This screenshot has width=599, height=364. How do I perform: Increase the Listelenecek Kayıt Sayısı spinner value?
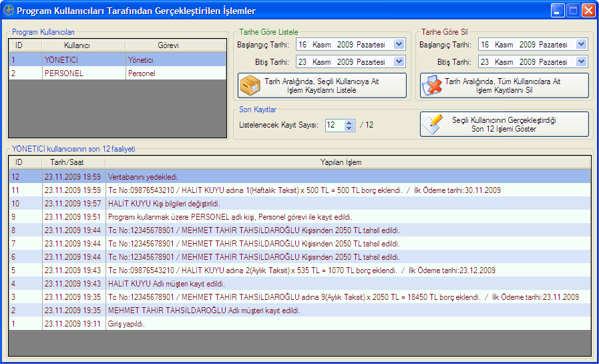pyautogui.click(x=349, y=122)
